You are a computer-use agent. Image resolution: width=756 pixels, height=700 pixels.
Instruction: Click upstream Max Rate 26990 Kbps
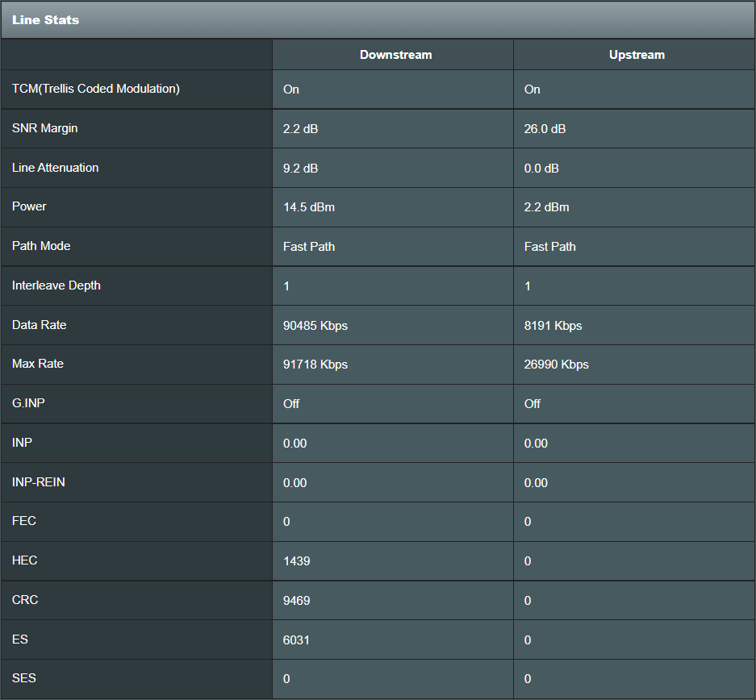click(x=556, y=365)
